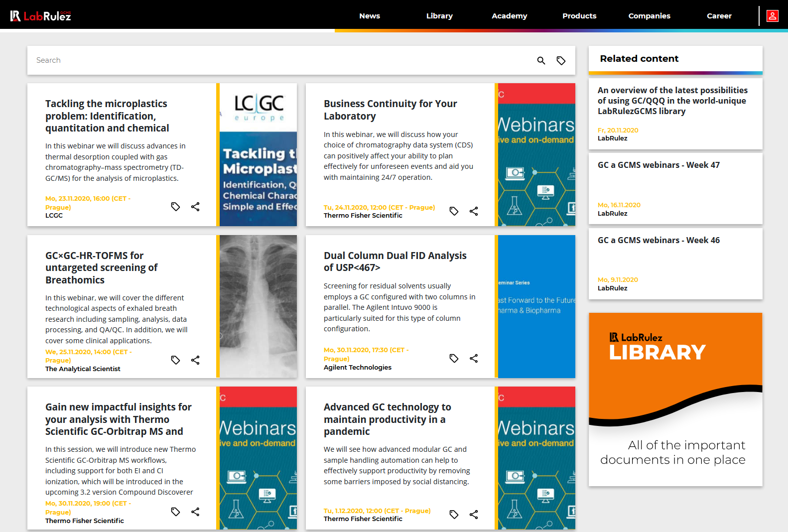
Task: Click tag icon on Advanced GC technology card
Action: (454, 515)
